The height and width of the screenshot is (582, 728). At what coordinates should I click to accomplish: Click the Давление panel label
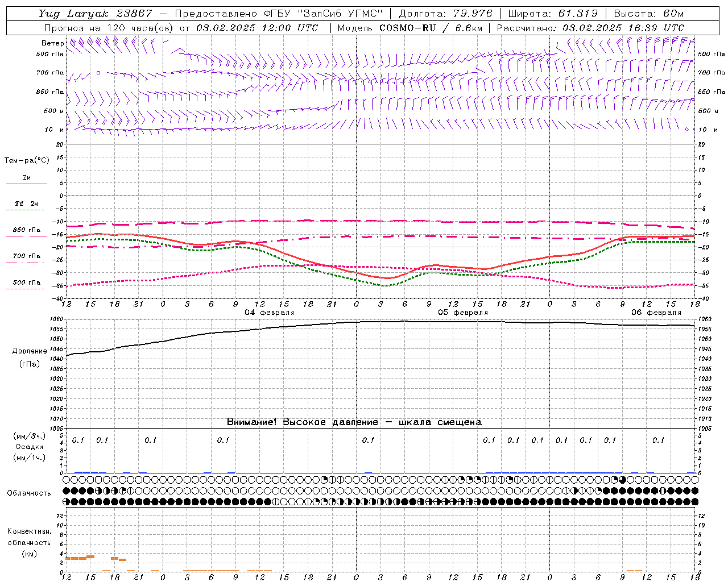30,351
